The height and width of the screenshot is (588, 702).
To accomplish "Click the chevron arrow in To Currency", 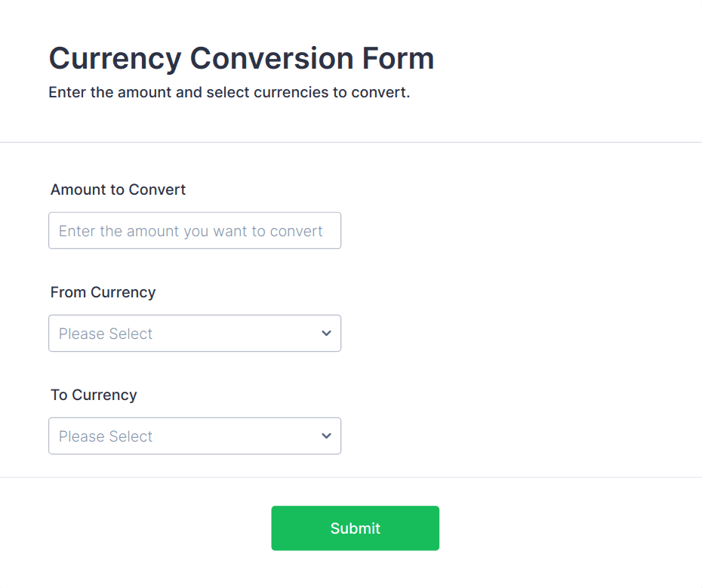I will 326,436.
